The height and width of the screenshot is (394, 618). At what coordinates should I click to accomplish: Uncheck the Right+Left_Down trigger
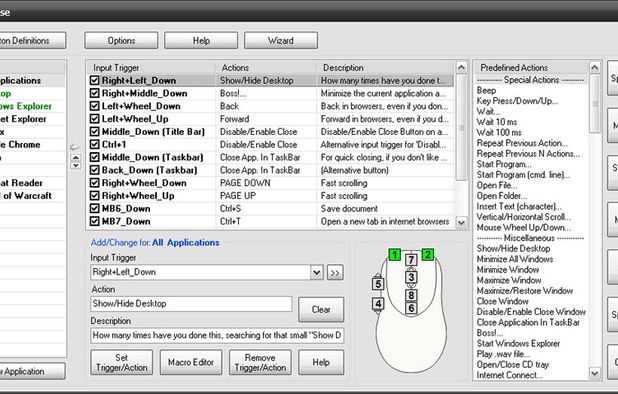pyautogui.click(x=94, y=80)
